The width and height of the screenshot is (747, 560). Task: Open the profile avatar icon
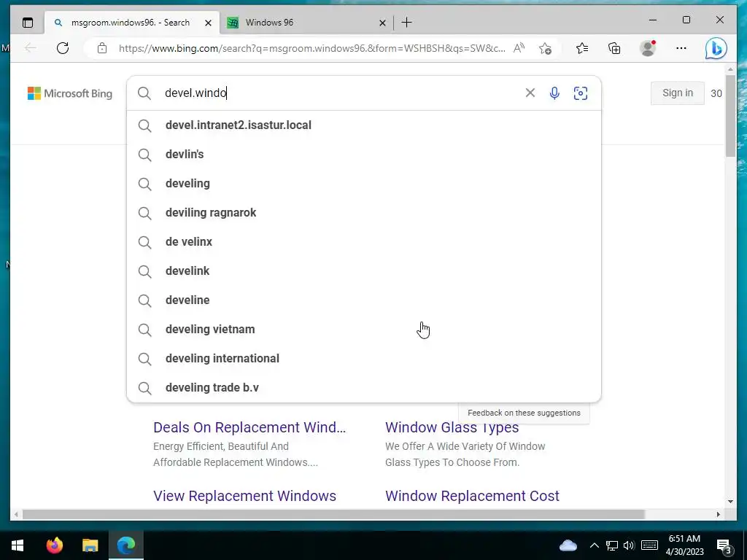click(648, 48)
